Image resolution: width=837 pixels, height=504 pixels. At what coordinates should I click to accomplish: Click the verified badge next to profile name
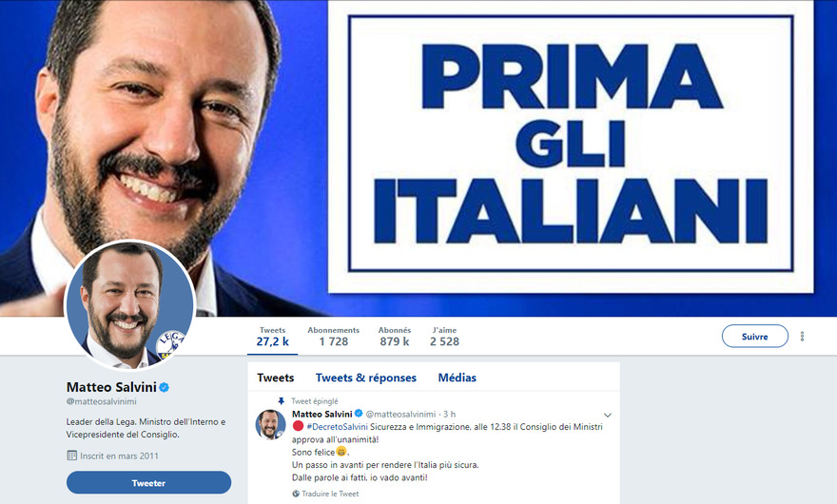pos(165,387)
